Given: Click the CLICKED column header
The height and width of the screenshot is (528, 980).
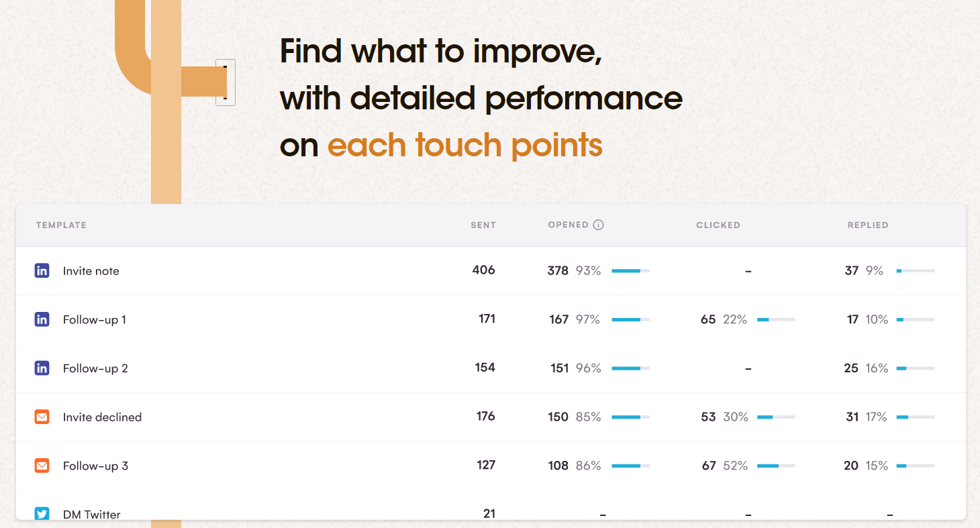Looking at the screenshot, I should (x=718, y=225).
